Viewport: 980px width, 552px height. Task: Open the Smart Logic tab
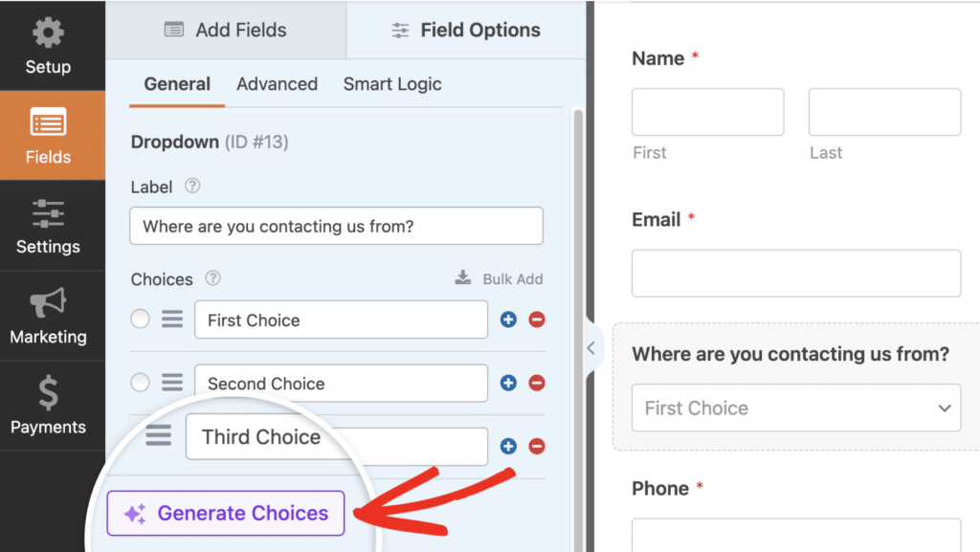392,84
